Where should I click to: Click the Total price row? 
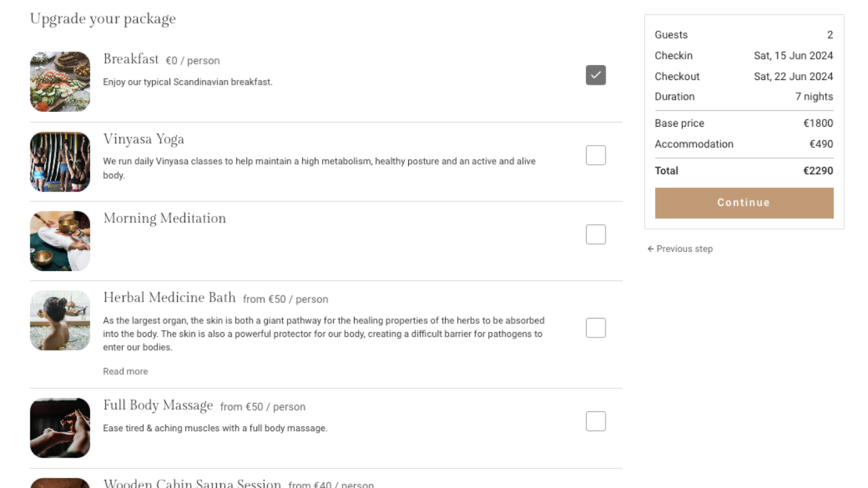tap(744, 171)
